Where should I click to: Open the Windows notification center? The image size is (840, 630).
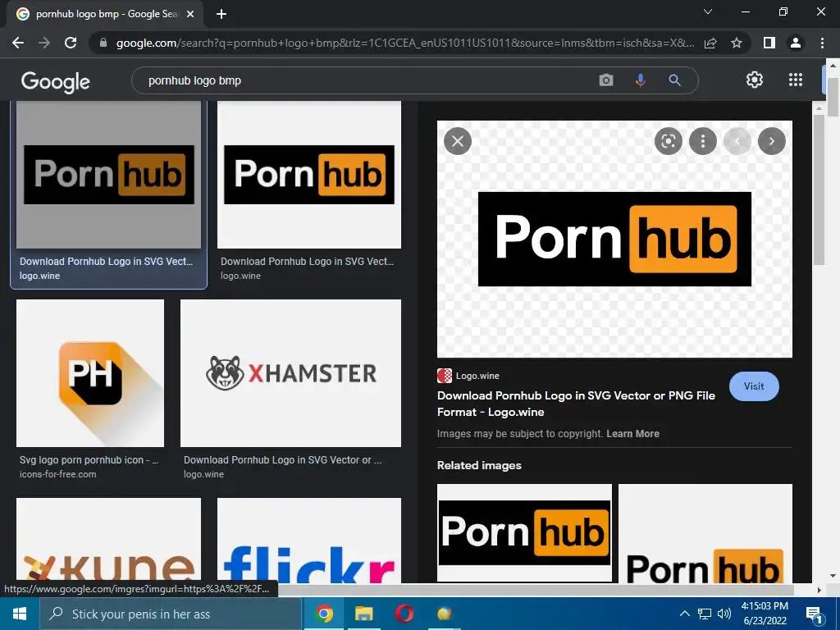pyautogui.click(x=815, y=614)
